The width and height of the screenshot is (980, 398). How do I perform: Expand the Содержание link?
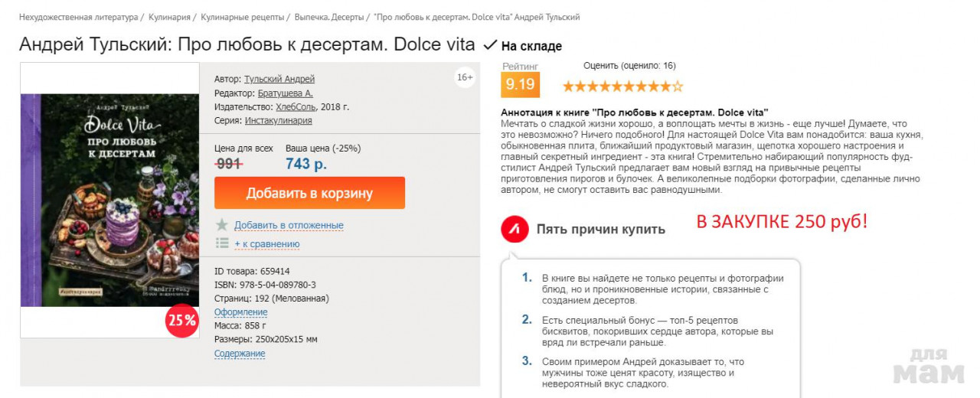coord(240,354)
